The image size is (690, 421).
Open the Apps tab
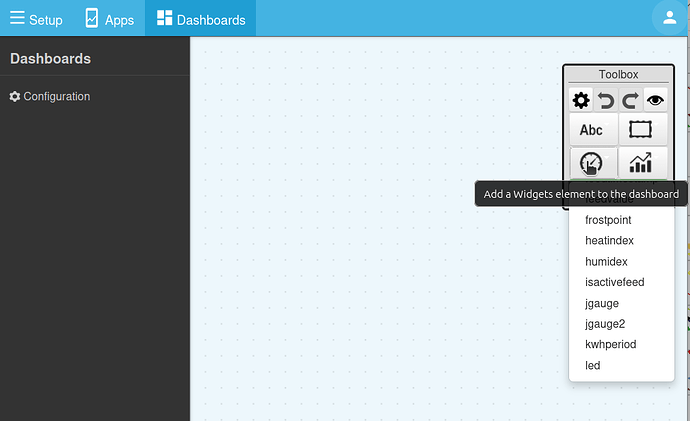click(109, 19)
